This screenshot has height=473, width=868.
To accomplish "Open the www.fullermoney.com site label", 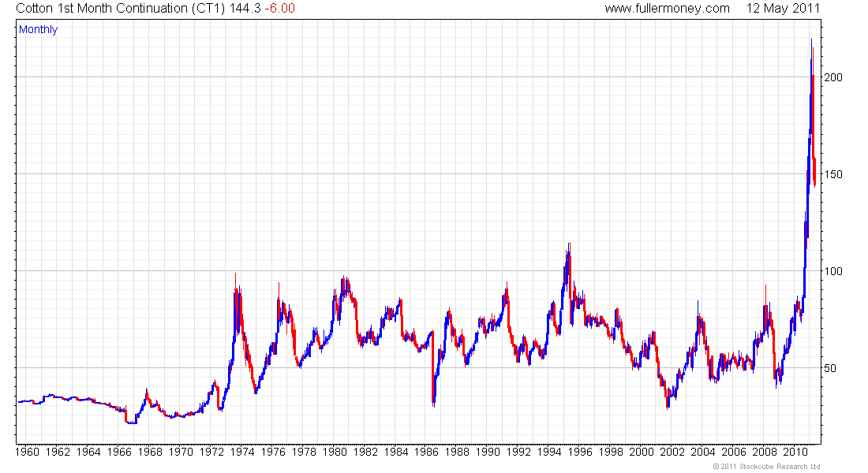I will (667, 9).
